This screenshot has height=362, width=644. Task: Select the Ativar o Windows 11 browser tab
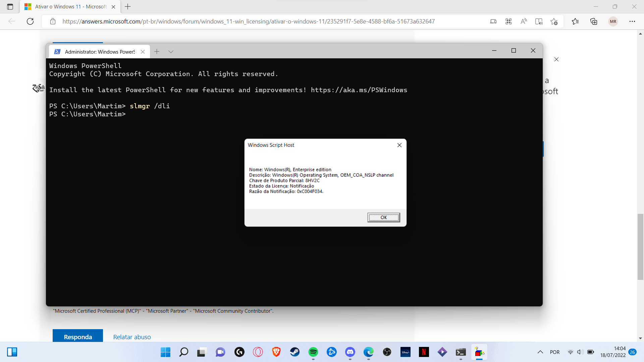pos(70,7)
